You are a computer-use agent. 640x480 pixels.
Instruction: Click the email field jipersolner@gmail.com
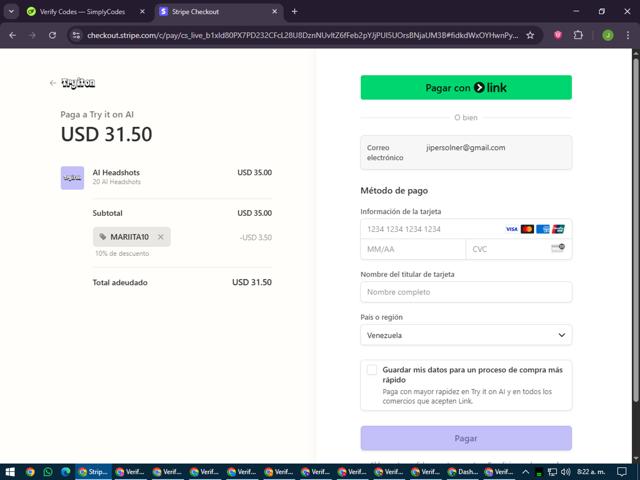tap(466, 152)
